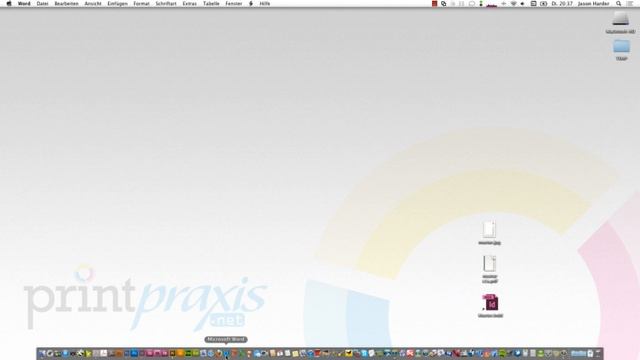
Task: Open the Einfügen menu
Action: [118, 4]
